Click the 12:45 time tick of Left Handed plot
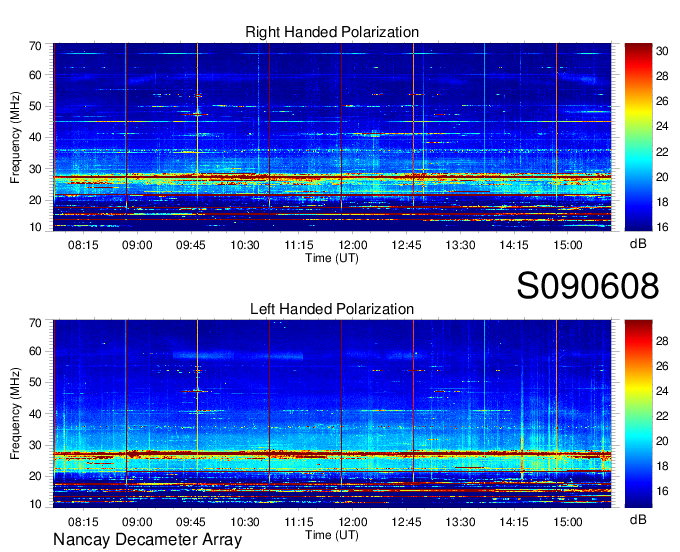 tap(406, 522)
